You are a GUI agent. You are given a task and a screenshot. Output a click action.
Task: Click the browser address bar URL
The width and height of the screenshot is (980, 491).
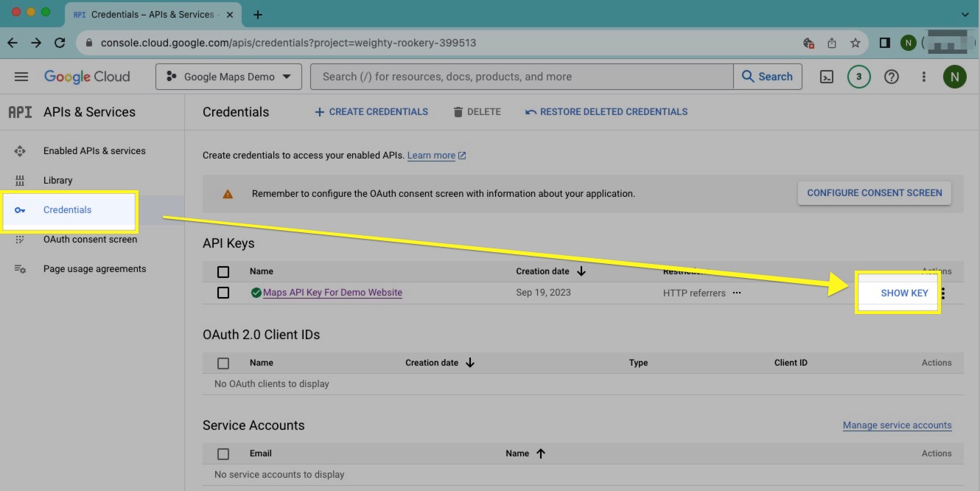click(x=288, y=43)
